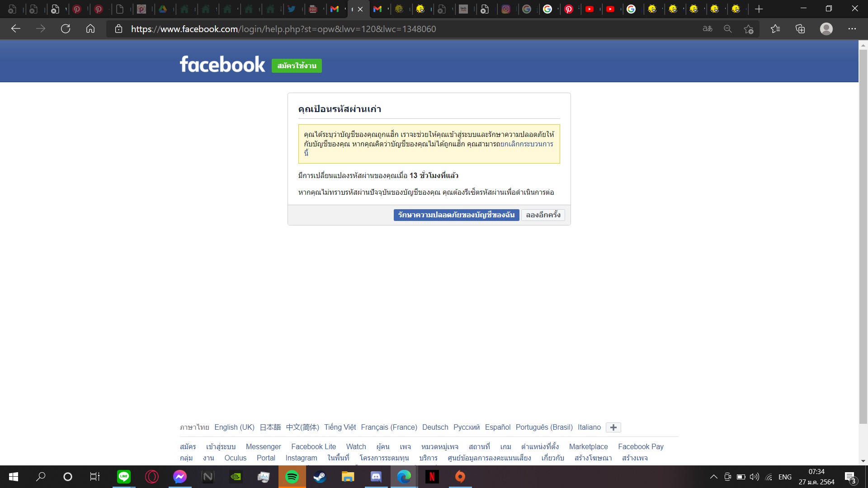Show hidden system tray icons chevron
The height and width of the screenshot is (488, 868).
tap(714, 477)
